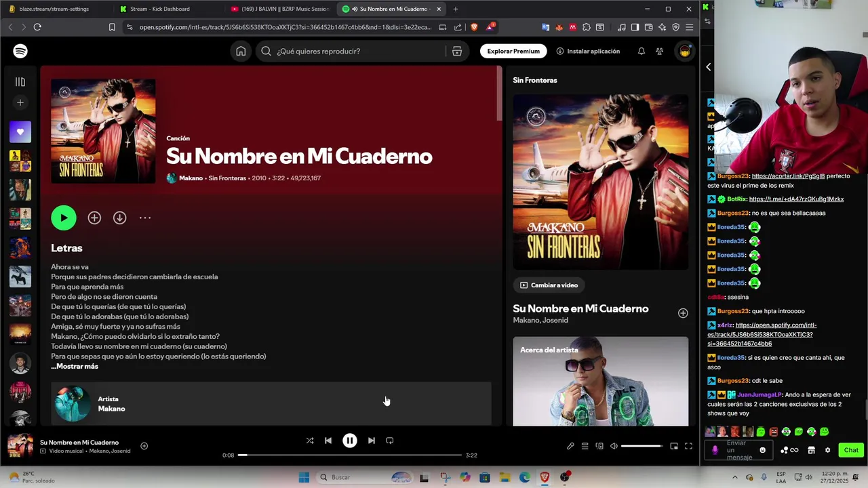This screenshot has width=868, height=488.
Task: Open the Brave hamburger menu
Action: 689,27
